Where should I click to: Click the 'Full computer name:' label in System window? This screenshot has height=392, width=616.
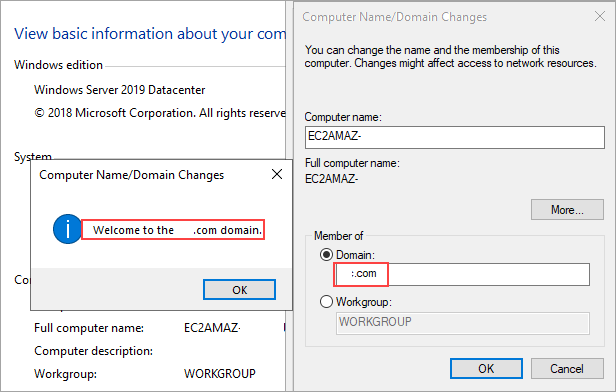[x=89, y=328]
